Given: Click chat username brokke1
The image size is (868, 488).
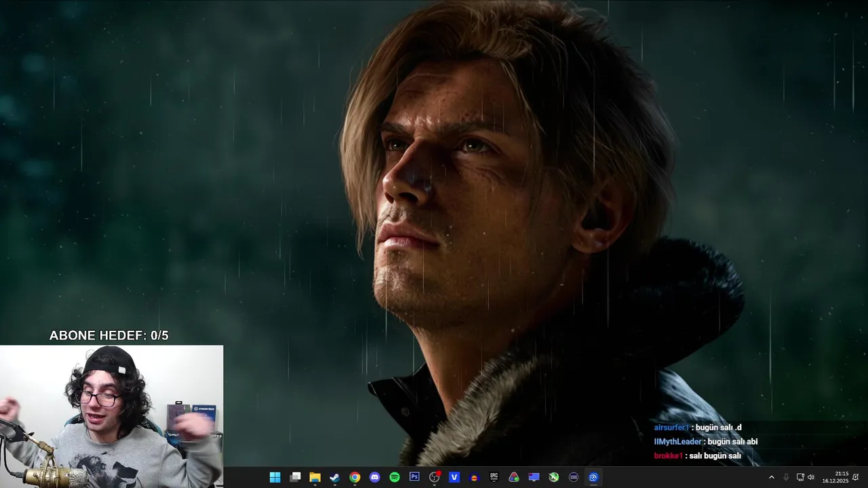Looking at the screenshot, I should 668,456.
